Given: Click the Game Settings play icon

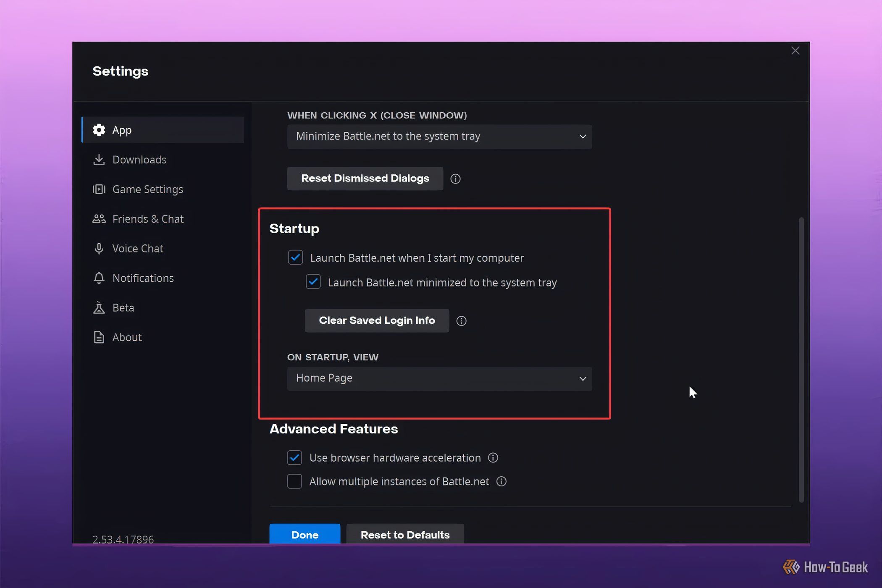Looking at the screenshot, I should click(99, 189).
